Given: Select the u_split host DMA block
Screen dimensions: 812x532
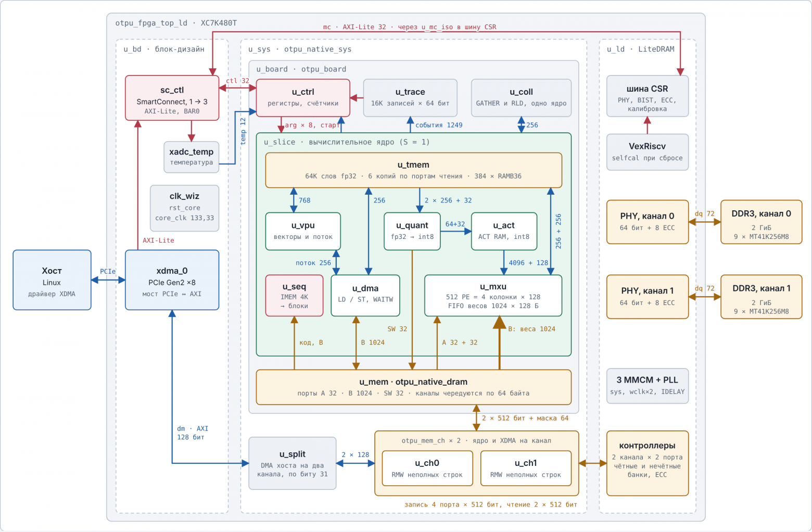Looking at the screenshot, I should point(293,463).
